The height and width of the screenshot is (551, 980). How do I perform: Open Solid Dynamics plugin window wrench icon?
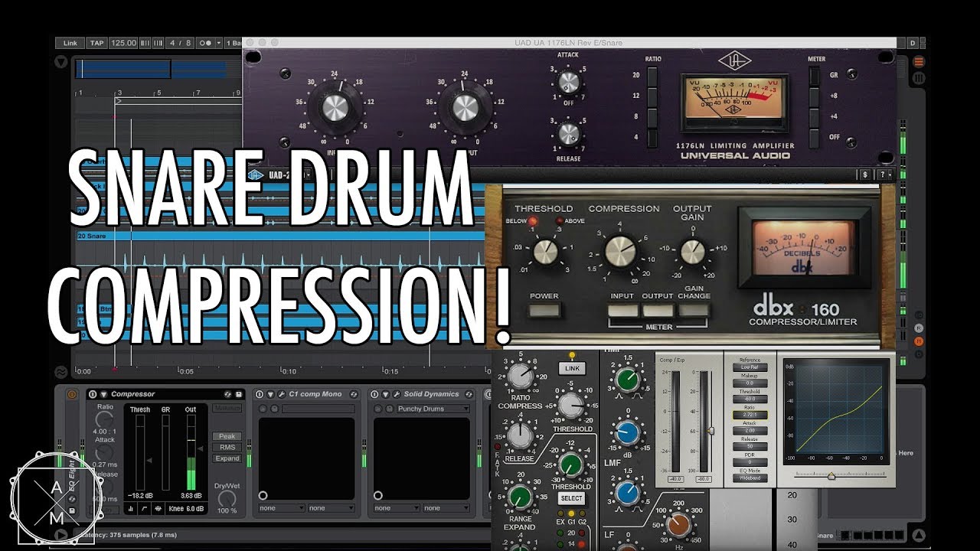point(397,394)
